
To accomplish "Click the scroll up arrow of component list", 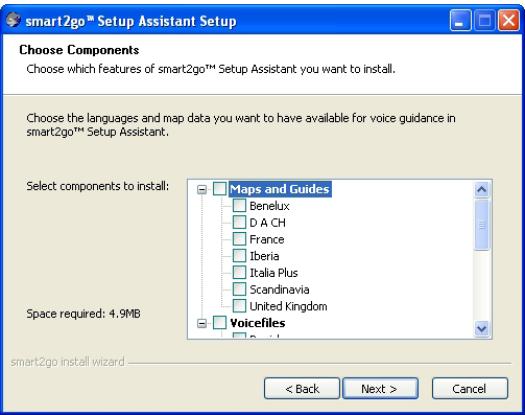I will (481, 189).
